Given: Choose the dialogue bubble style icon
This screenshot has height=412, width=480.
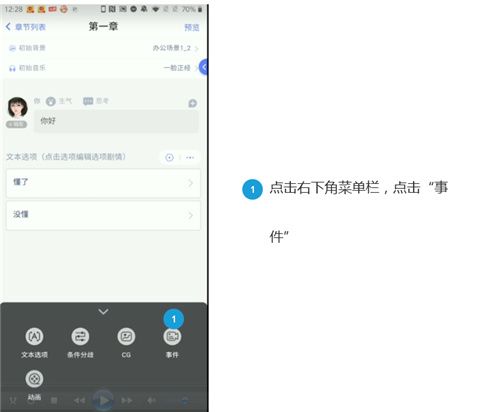Looking at the screenshot, I should (x=88, y=101).
